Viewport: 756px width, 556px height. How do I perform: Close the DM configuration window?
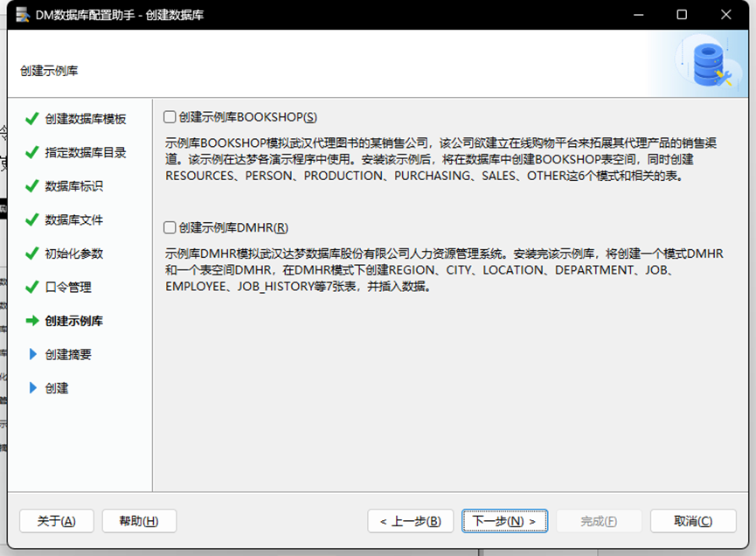(x=726, y=15)
